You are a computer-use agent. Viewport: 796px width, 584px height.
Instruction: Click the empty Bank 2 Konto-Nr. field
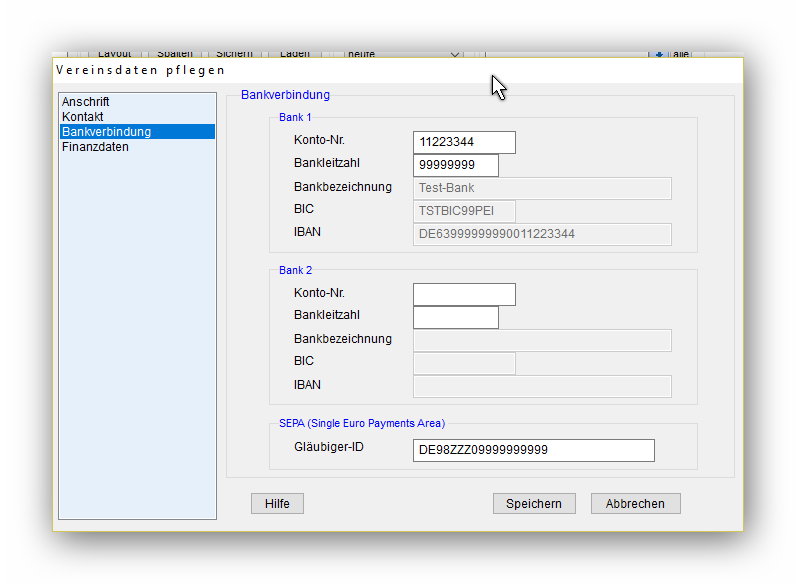point(464,294)
